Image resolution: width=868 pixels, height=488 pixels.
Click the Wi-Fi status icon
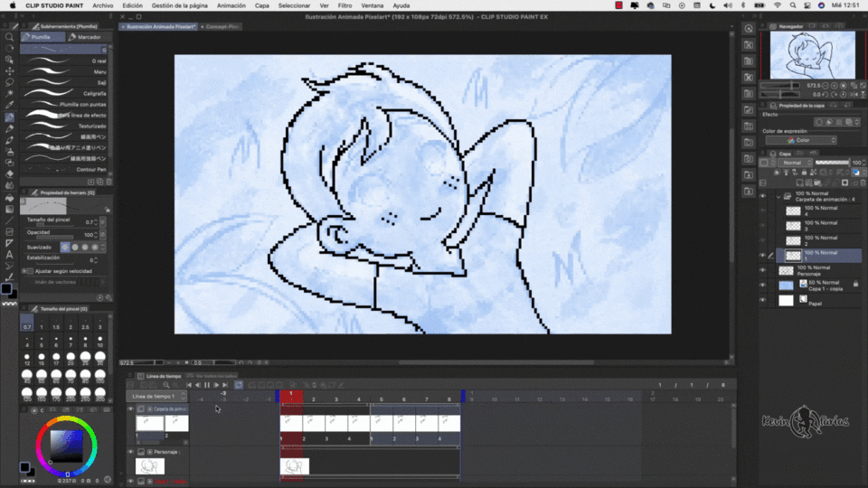click(778, 5)
